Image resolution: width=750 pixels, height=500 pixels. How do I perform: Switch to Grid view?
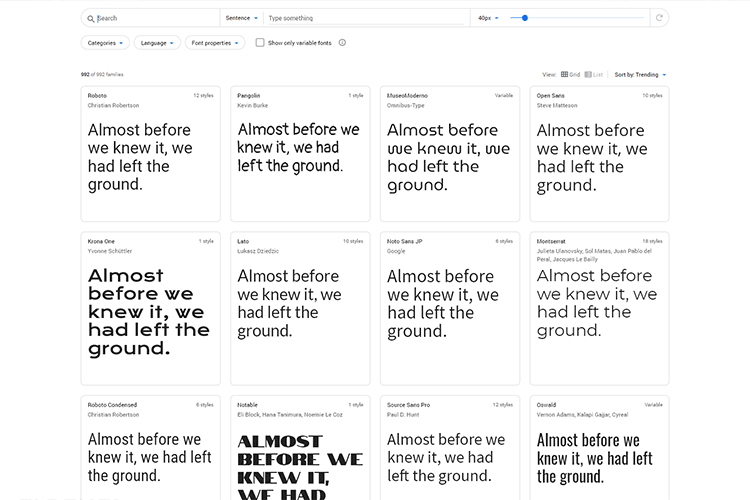click(x=571, y=74)
